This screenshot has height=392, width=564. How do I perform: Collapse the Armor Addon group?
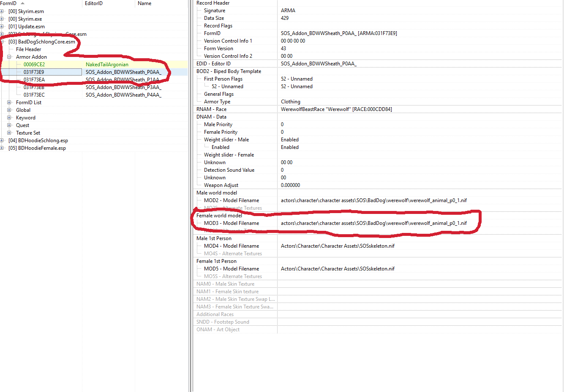pyautogui.click(x=9, y=57)
